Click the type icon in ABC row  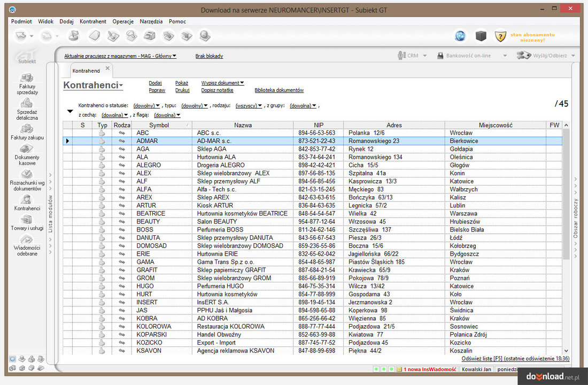(x=102, y=133)
